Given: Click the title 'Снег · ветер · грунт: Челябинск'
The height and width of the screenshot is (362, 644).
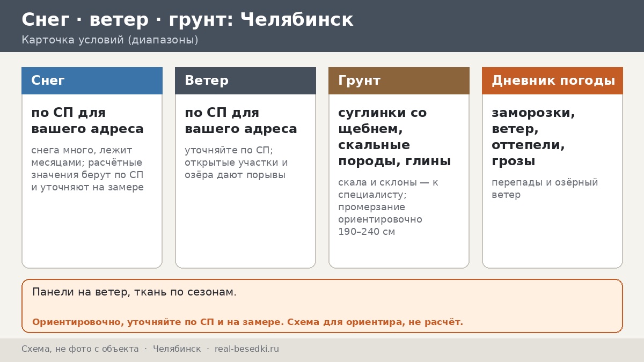Looking at the screenshot, I should pos(187,20).
